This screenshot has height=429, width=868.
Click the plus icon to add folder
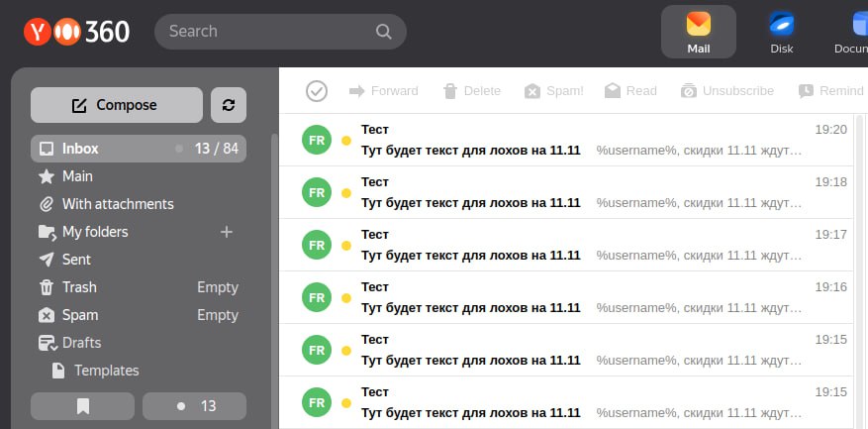[x=227, y=232]
